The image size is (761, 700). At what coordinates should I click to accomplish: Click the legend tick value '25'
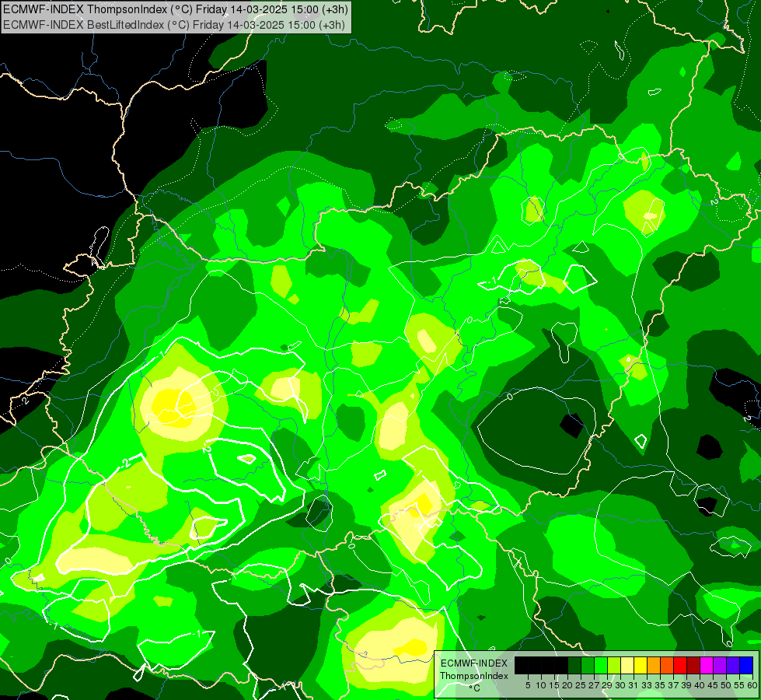[581, 685]
